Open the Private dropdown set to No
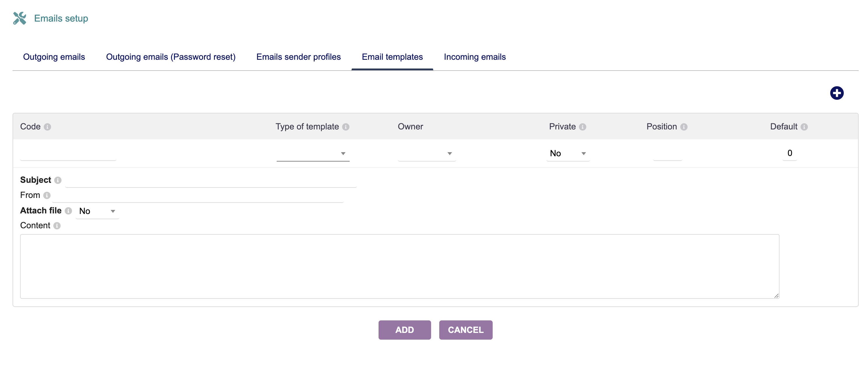 pyautogui.click(x=568, y=154)
